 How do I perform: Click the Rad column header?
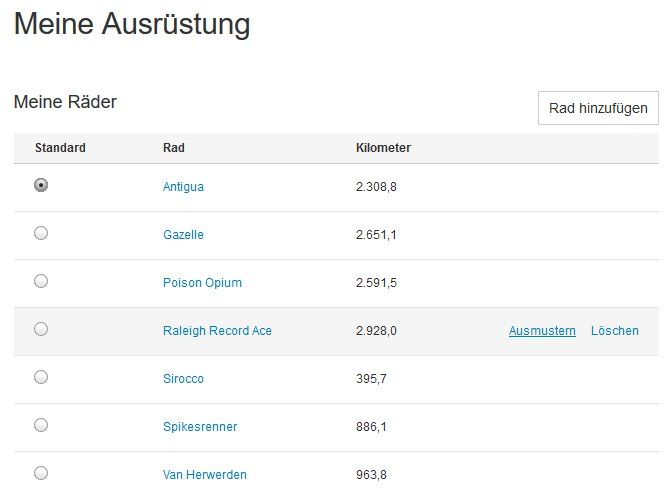[174, 148]
